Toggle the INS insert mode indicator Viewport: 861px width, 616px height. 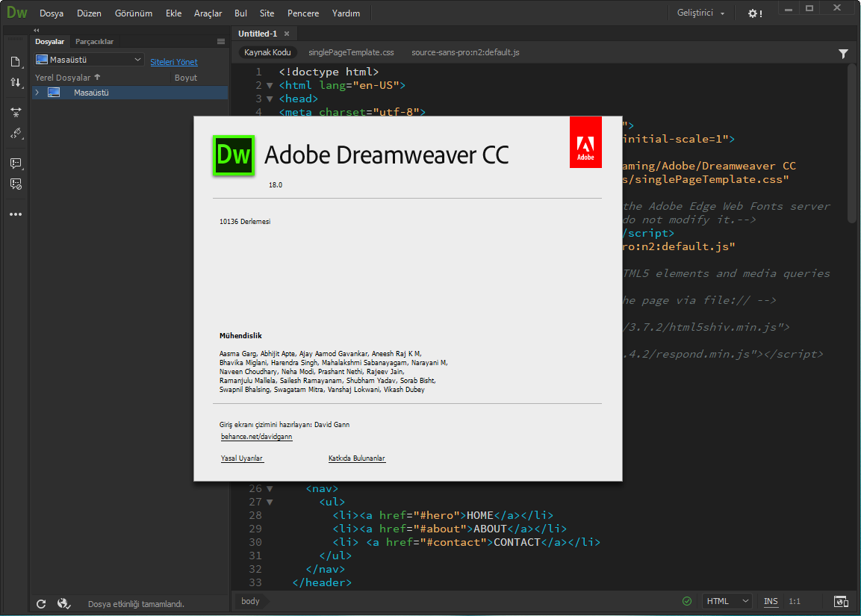point(771,602)
